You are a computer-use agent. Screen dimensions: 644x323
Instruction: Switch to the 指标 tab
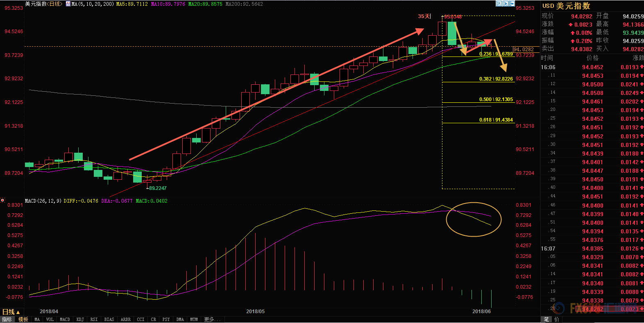pyautogui.click(x=7, y=319)
